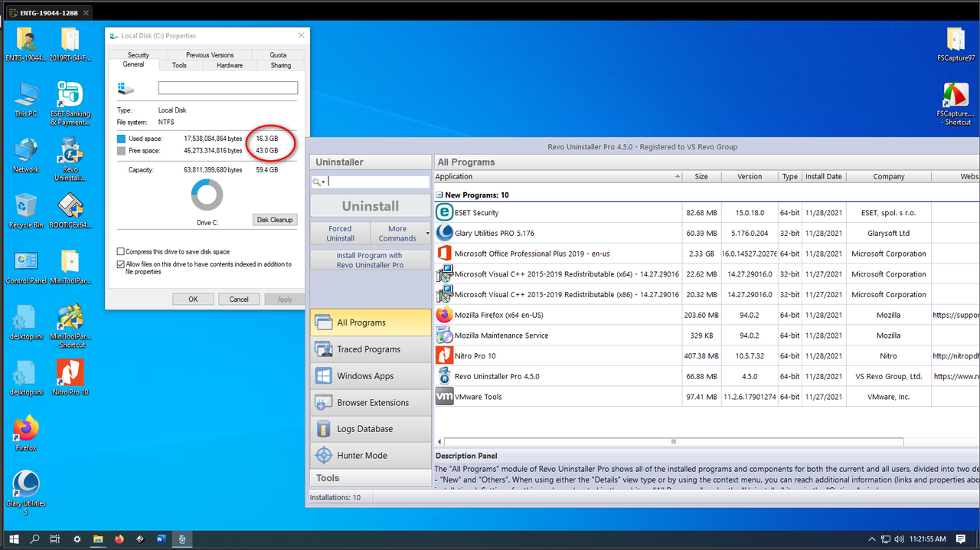Image resolution: width=980 pixels, height=550 pixels.
Task: Switch to the Hardware tab
Action: 230,65
